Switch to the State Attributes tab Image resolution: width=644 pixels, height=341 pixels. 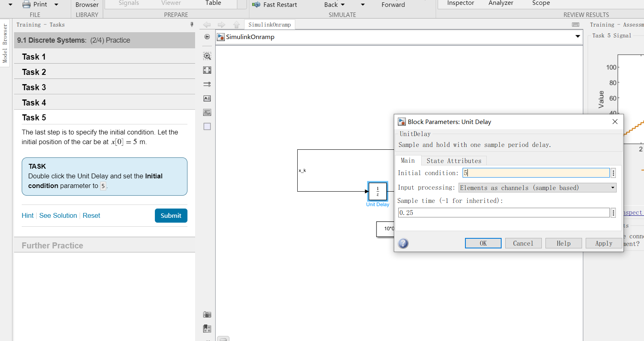(454, 161)
